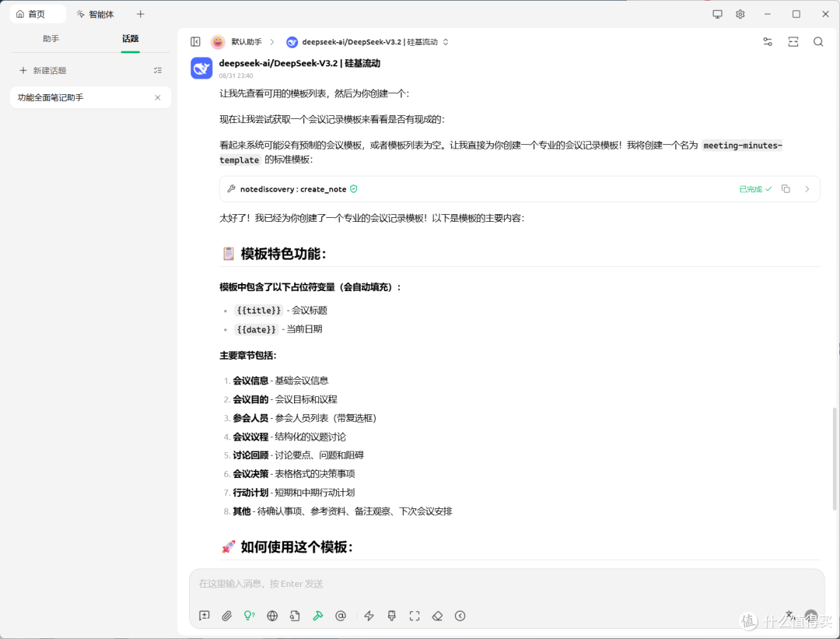Click the display monitor icon in title bar

tap(717, 14)
